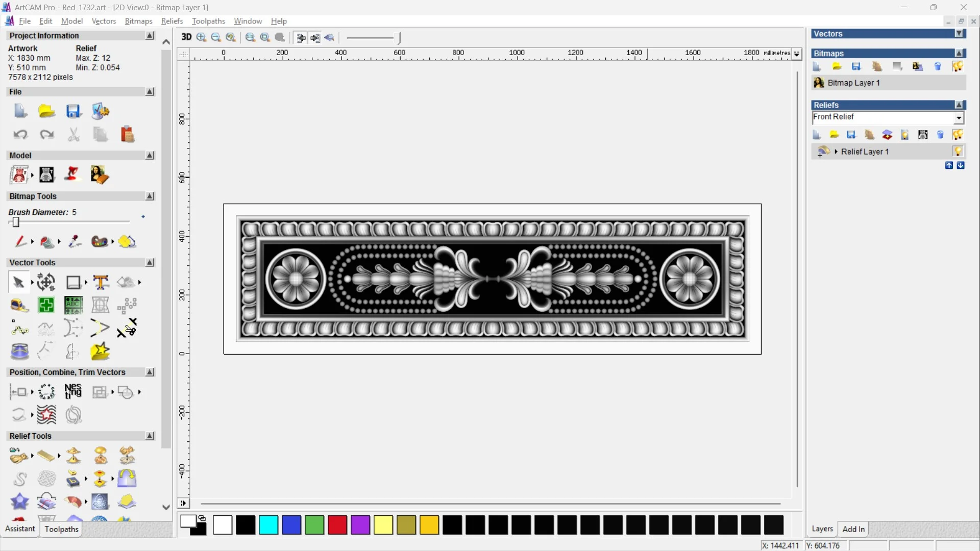Select the cyan color swatch

(268, 525)
